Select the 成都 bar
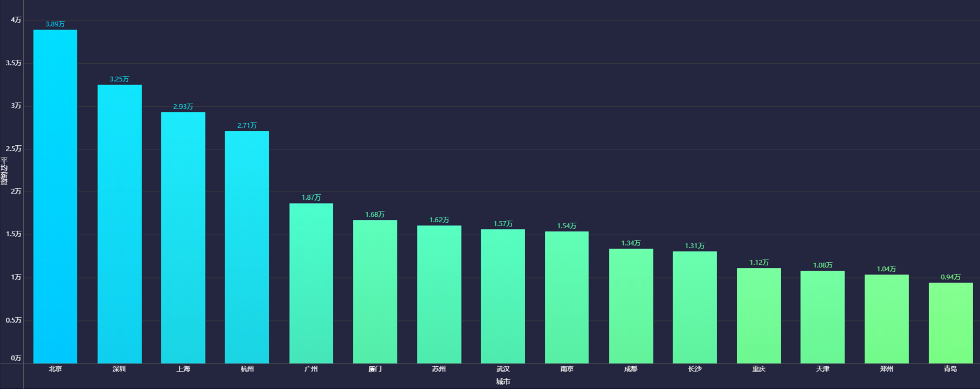 631,306
